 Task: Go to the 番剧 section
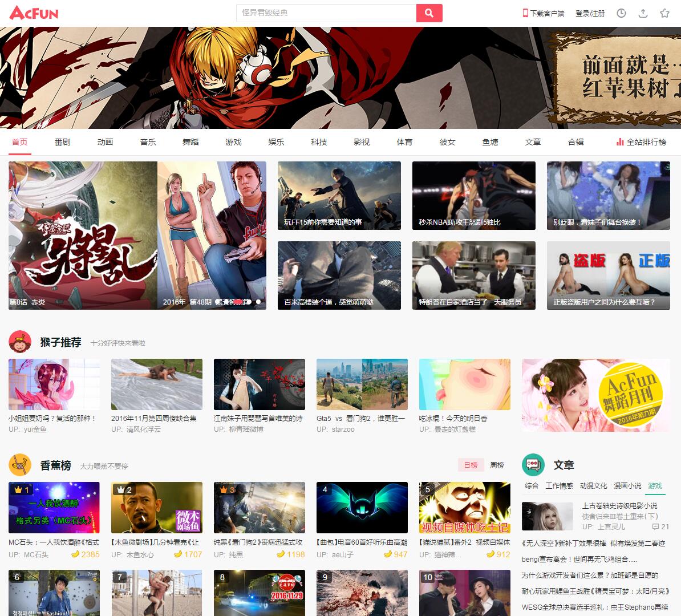coord(63,142)
